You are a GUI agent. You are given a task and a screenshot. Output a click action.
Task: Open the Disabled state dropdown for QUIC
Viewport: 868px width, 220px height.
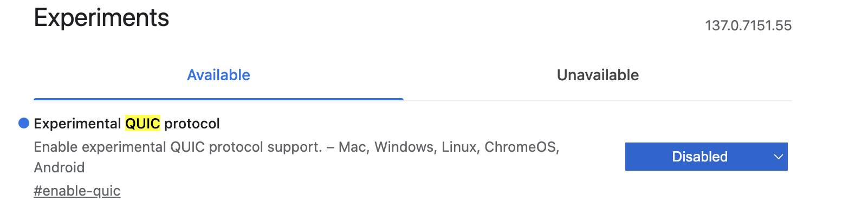pos(705,157)
